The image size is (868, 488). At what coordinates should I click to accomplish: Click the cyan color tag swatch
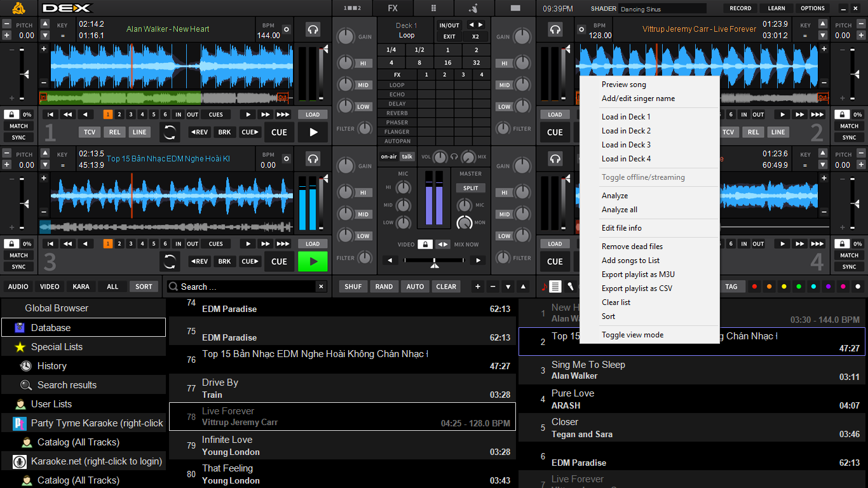(x=813, y=287)
